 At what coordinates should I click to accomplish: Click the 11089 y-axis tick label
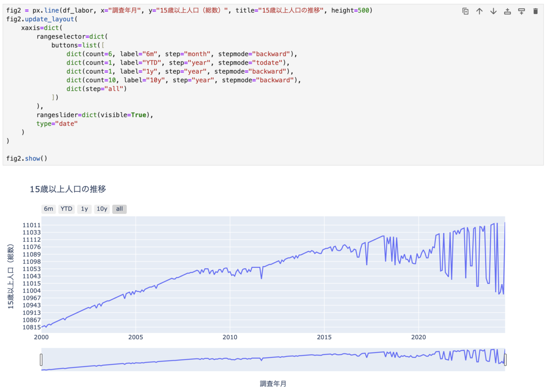coord(31,254)
